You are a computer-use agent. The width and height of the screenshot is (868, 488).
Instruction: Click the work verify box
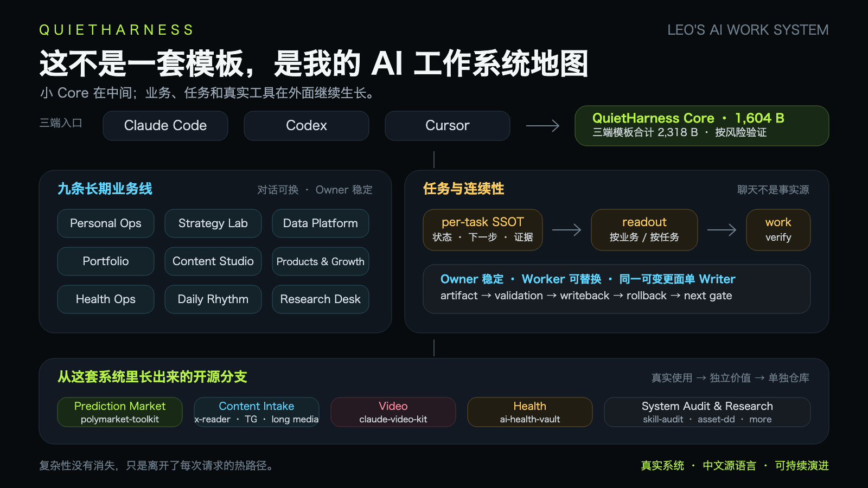point(778,230)
